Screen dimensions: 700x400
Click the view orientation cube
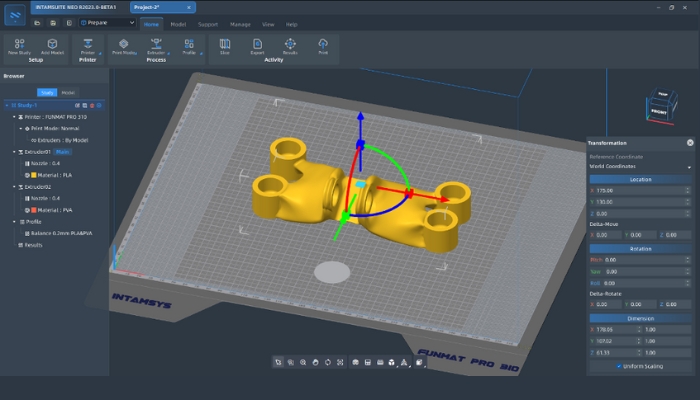(662, 106)
